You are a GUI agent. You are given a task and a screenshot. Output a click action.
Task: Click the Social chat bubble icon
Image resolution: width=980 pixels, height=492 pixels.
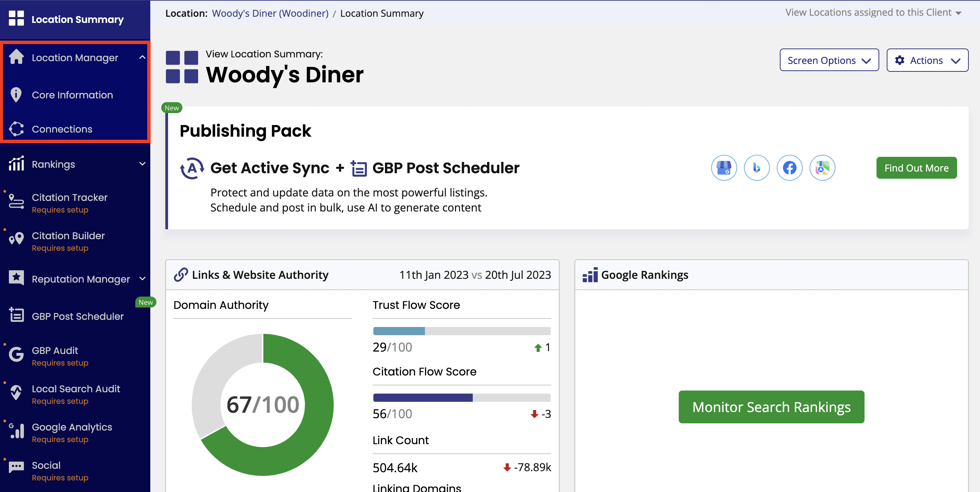click(x=16, y=467)
